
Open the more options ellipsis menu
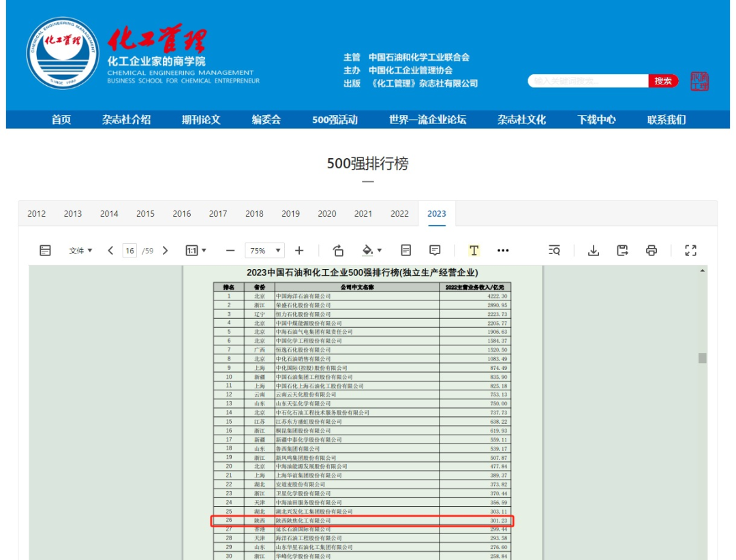[503, 251]
